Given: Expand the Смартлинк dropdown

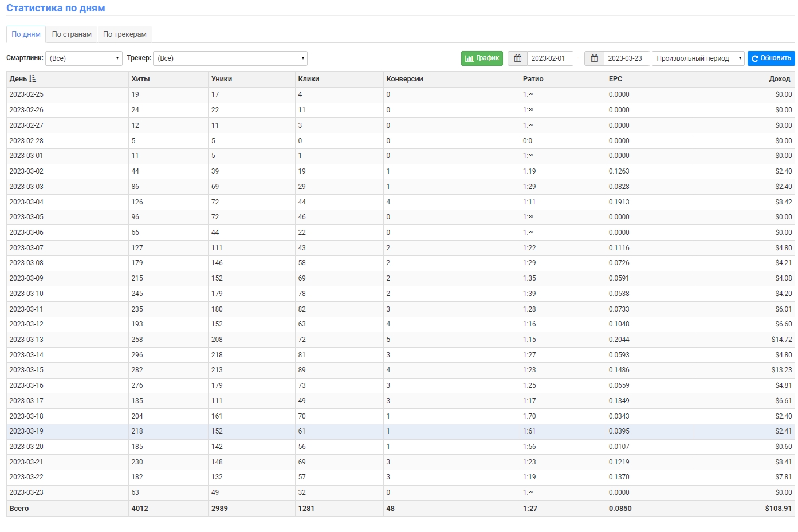Looking at the screenshot, I should coord(84,58).
